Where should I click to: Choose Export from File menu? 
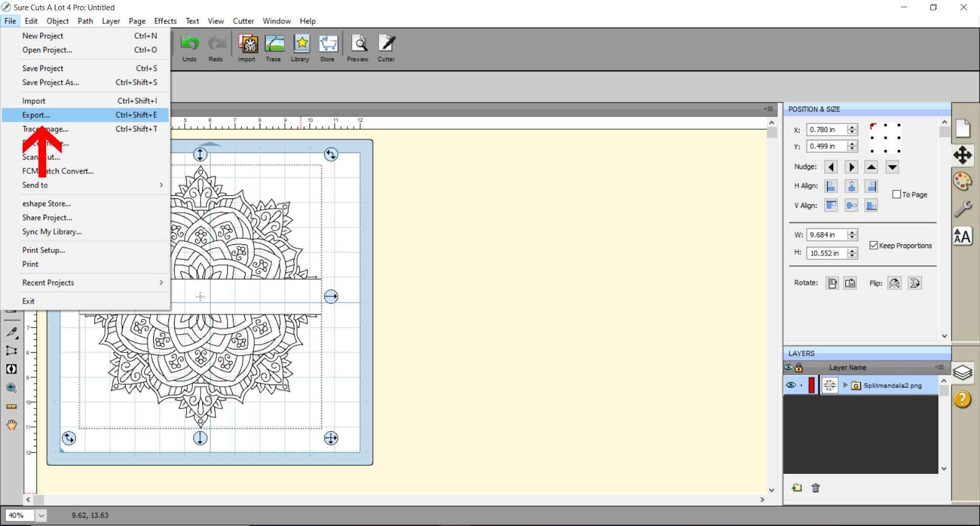coord(85,115)
